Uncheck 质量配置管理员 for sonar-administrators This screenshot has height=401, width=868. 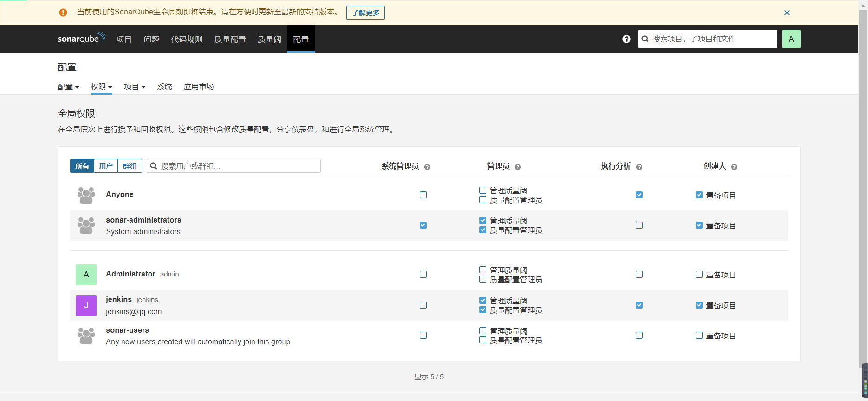pyautogui.click(x=483, y=230)
